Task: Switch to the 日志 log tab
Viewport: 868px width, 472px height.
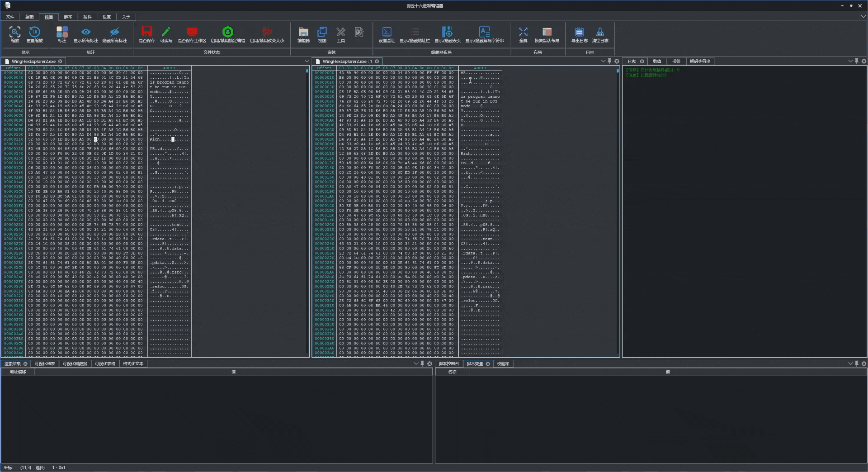Action: tap(632, 61)
